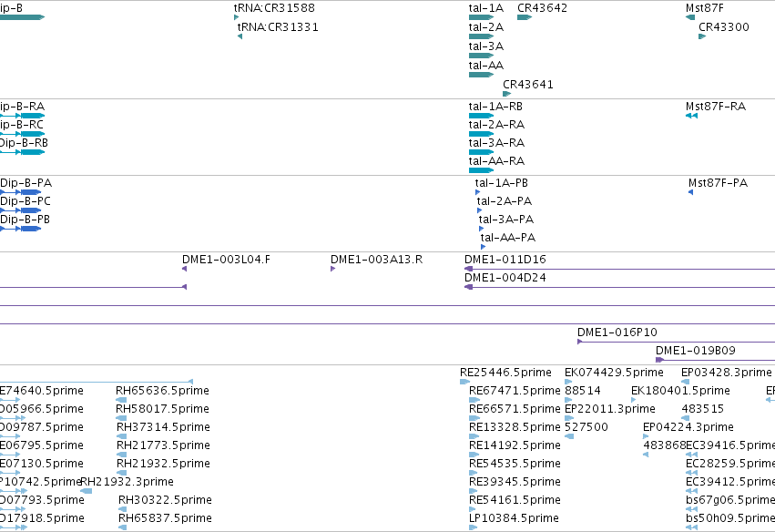Click the tal-1A gene feature bar
775x532 pixels.
[481, 17]
